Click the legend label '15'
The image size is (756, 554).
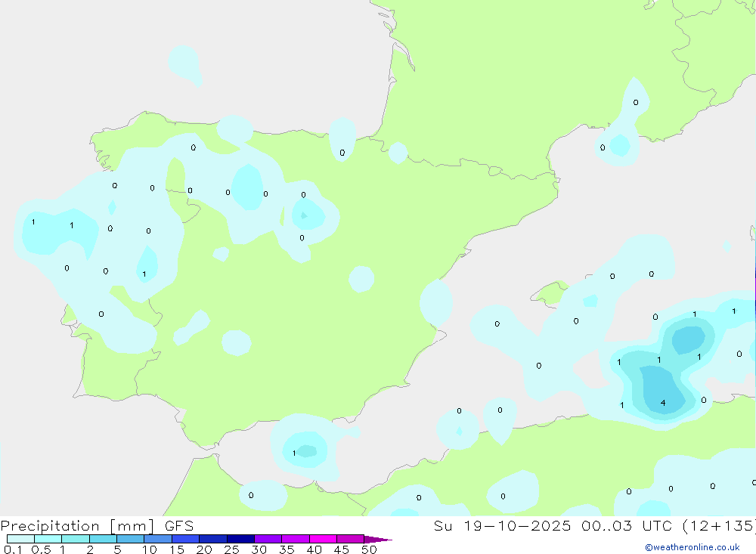click(177, 549)
